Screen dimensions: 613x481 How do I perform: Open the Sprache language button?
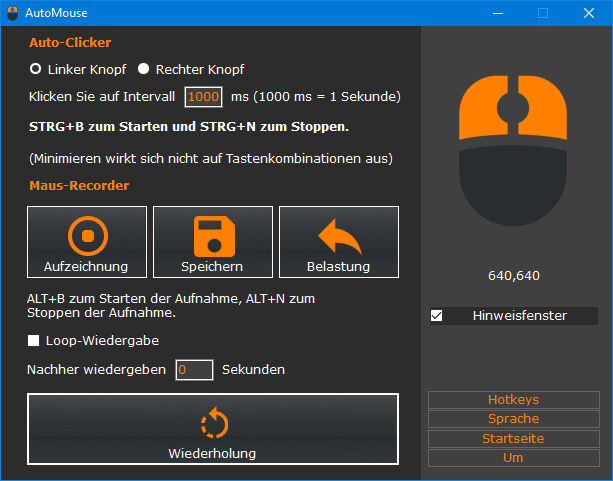(513, 419)
